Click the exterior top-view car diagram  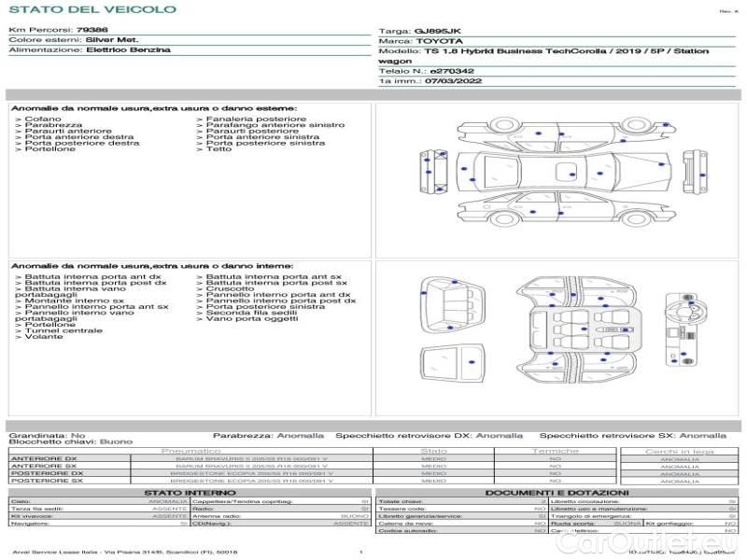[x=565, y=172]
